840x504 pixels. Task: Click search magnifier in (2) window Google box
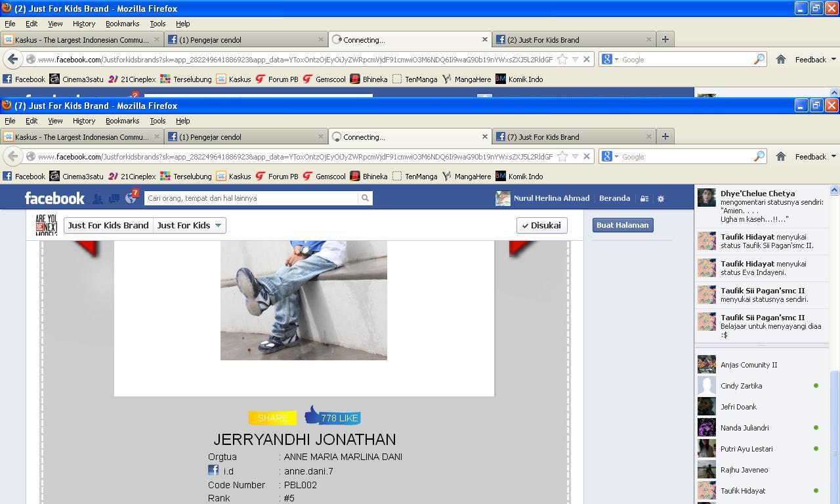point(759,59)
